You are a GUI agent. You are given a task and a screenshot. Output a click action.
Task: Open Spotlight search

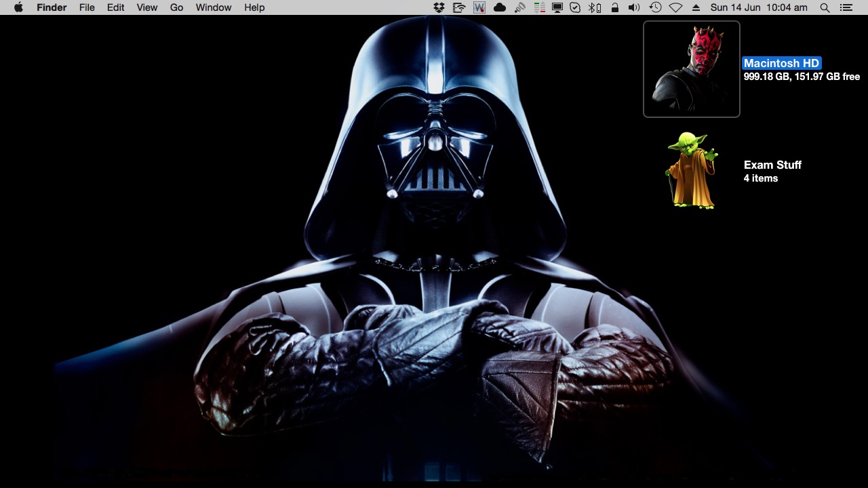(825, 7)
